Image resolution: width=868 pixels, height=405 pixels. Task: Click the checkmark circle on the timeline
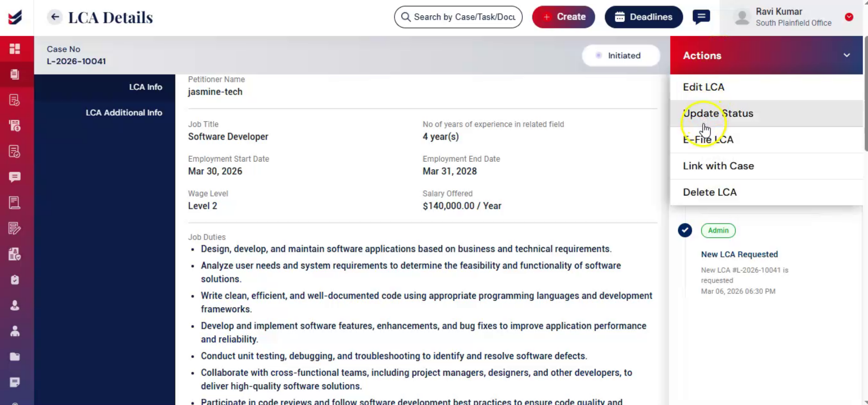(x=685, y=230)
